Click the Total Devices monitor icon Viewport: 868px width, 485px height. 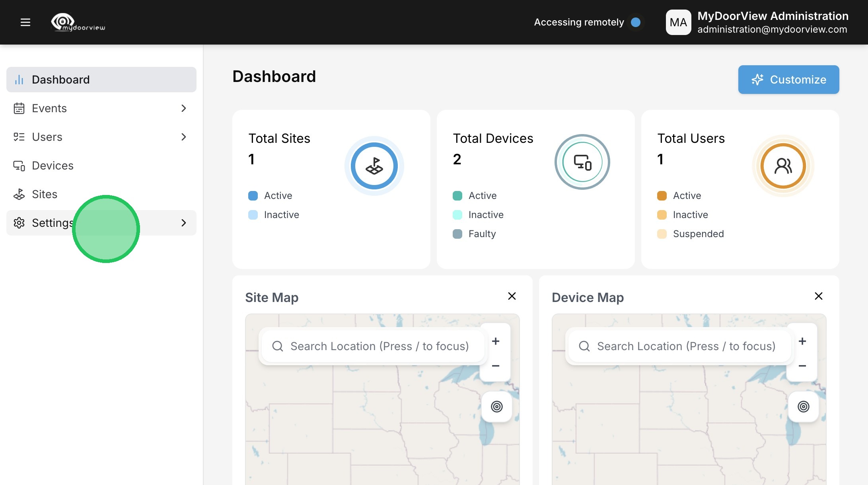(582, 162)
